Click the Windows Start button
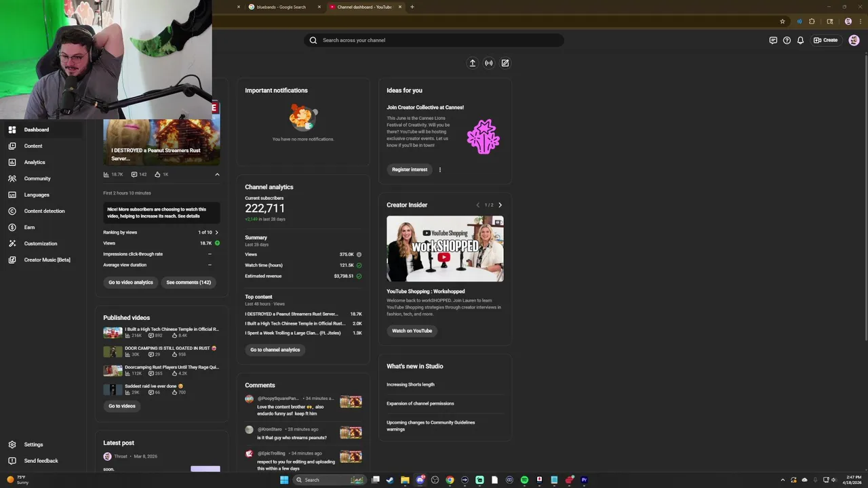Viewport: 868px width, 488px height. tap(284, 480)
